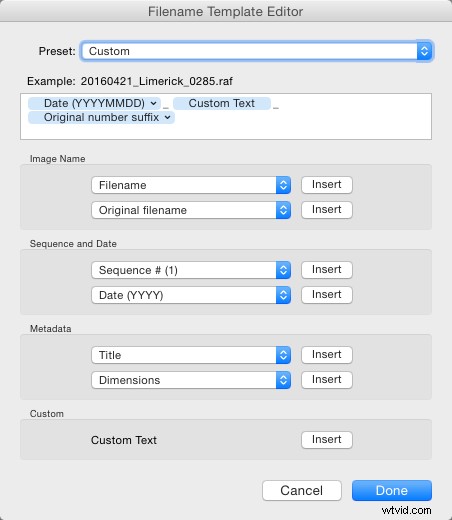Select the Custom Text token in template field
Screen dimensions: 452x520
[x=222, y=103]
